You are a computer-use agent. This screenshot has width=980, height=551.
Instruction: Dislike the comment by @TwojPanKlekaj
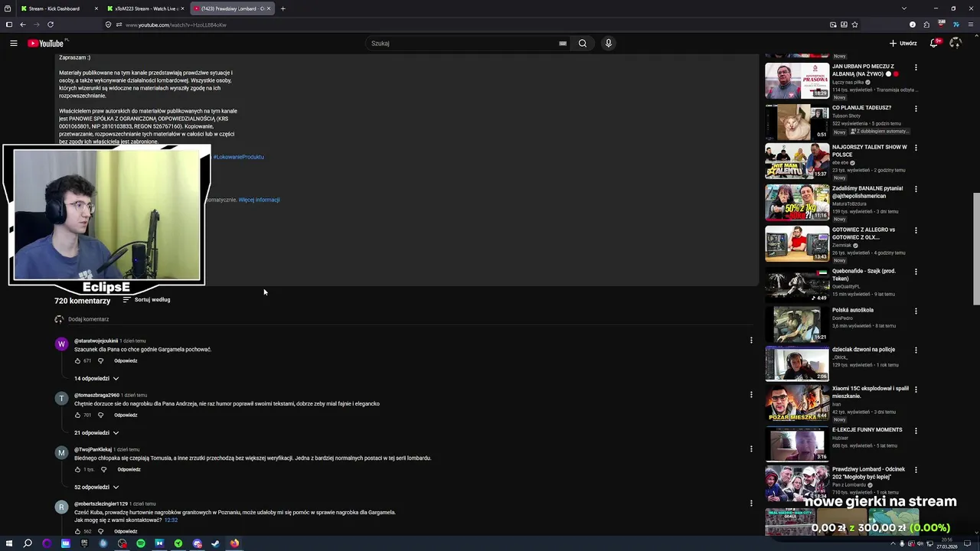(x=103, y=469)
